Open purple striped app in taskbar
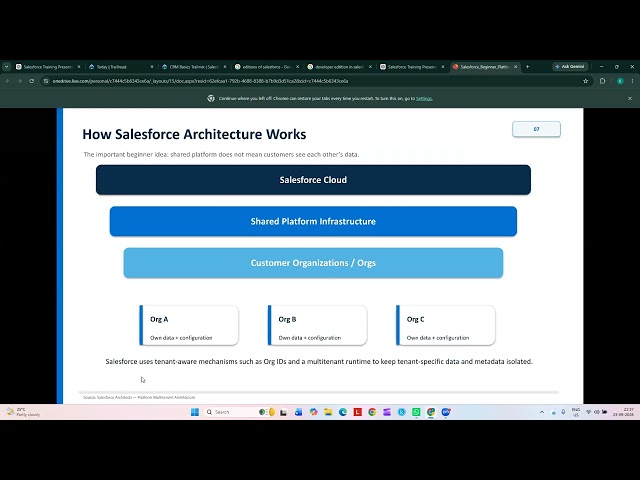The image size is (640, 480). click(387, 412)
